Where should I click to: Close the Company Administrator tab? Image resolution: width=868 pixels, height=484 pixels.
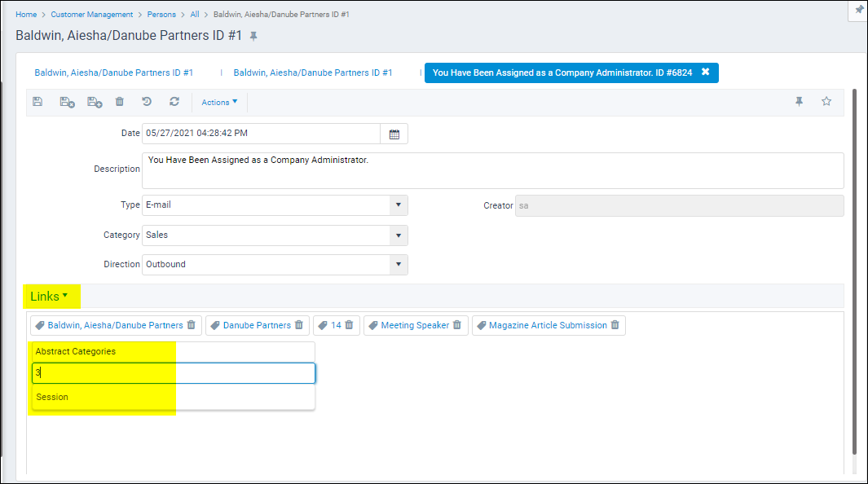coord(705,72)
